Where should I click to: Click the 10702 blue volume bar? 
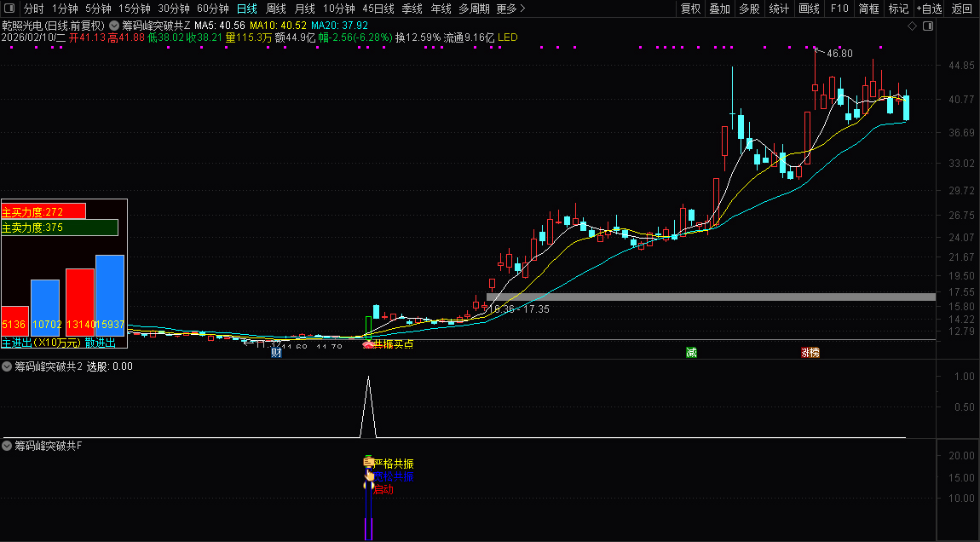(45, 308)
